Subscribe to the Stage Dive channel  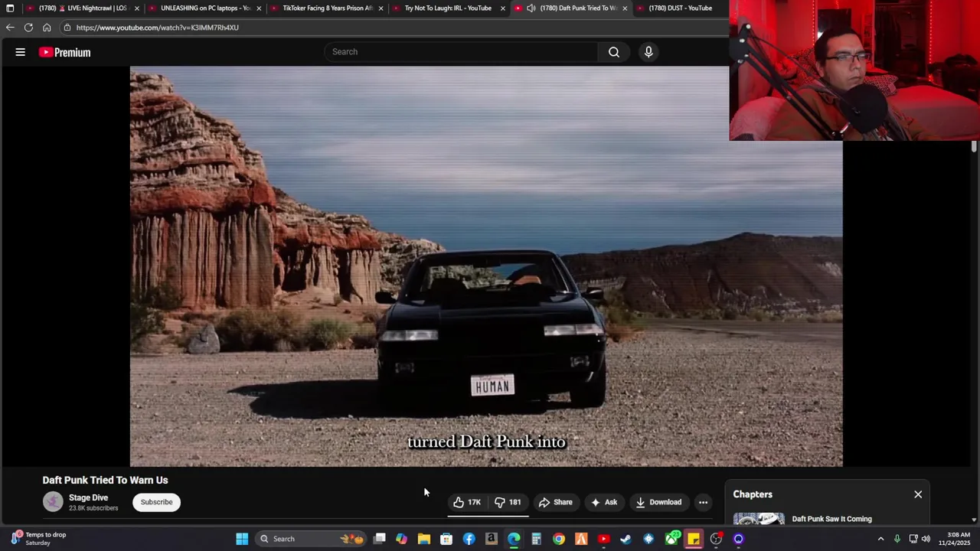[x=156, y=502]
